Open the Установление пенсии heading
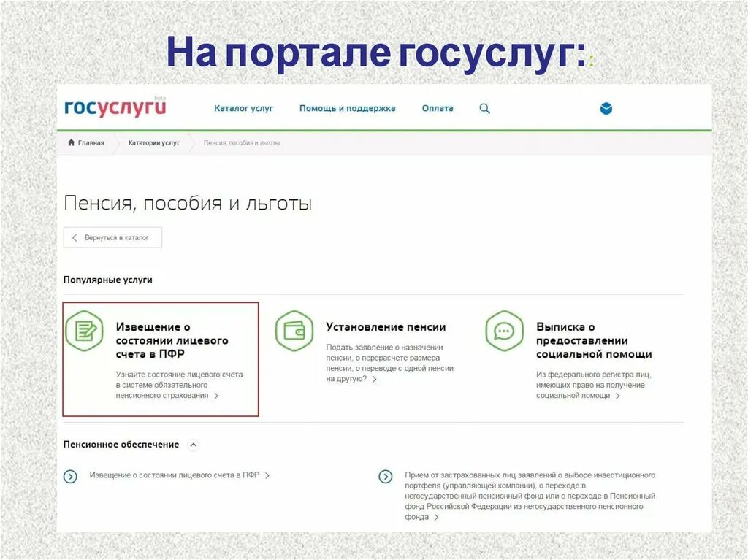The image size is (748, 560). click(x=386, y=327)
